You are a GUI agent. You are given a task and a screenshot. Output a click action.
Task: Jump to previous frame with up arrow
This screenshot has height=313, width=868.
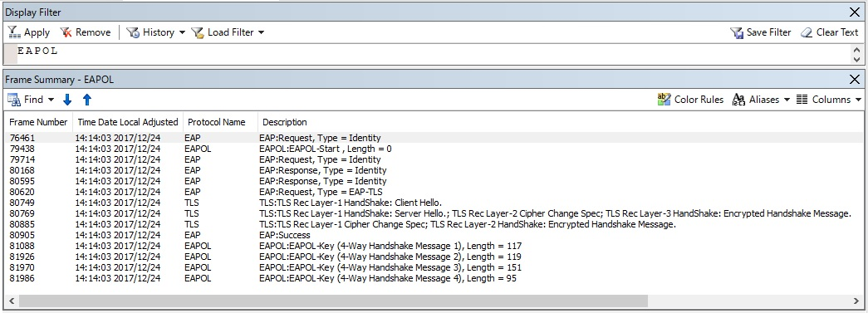87,100
